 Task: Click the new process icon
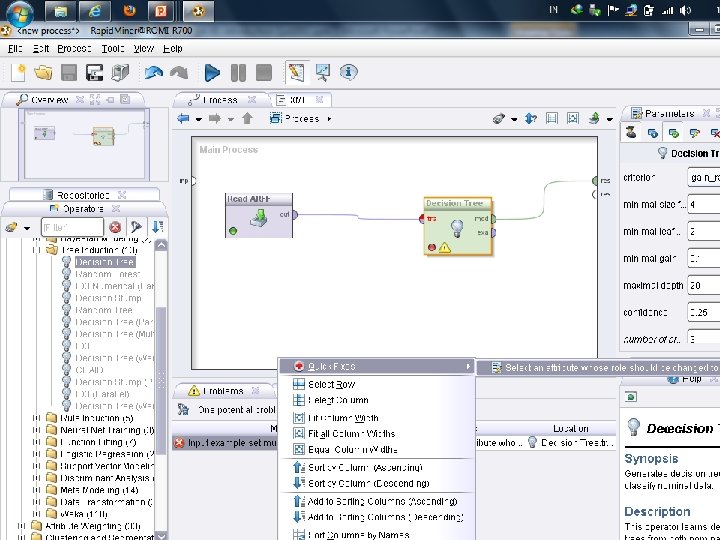[x=18, y=72]
